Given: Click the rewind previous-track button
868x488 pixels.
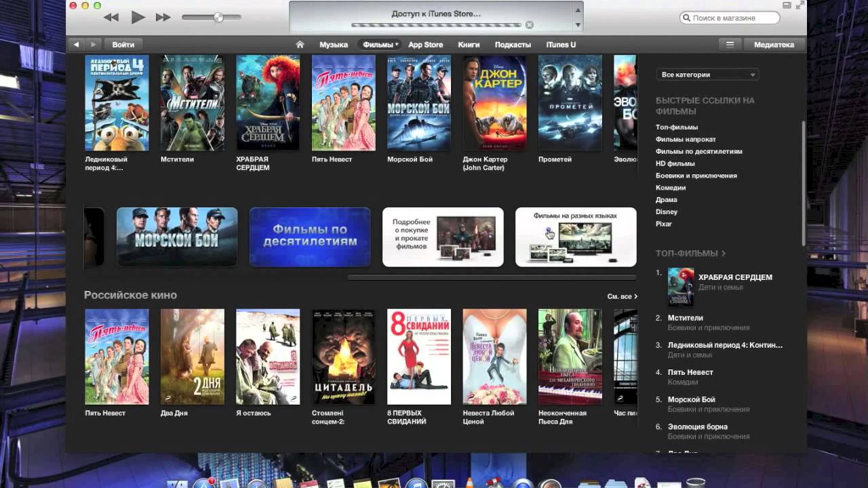Looking at the screenshot, I should tap(112, 17).
